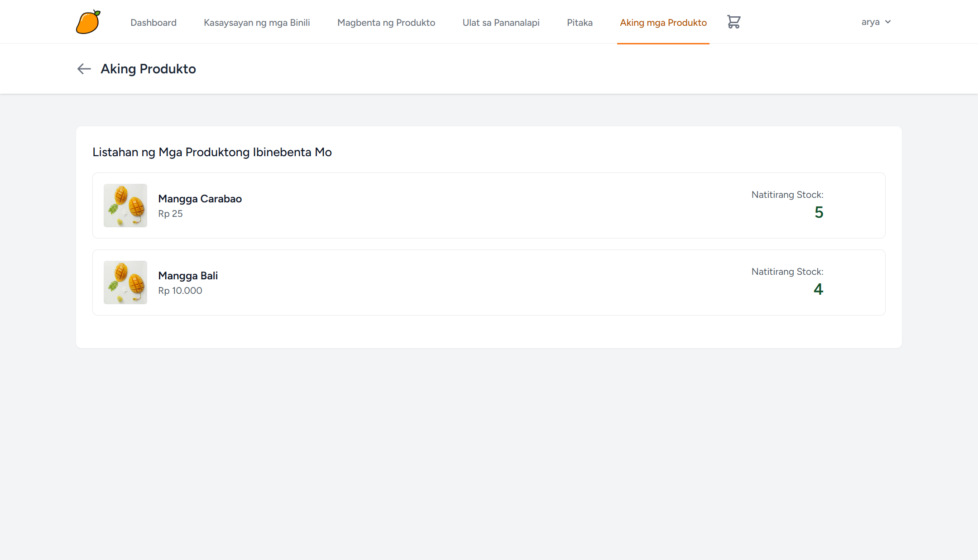Open Ulat sa Pananalapi page
This screenshot has width=978, height=560.
(501, 23)
